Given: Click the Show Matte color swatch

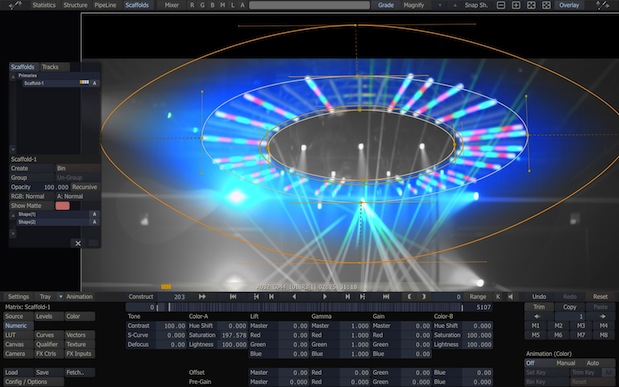Looking at the screenshot, I should [62, 206].
